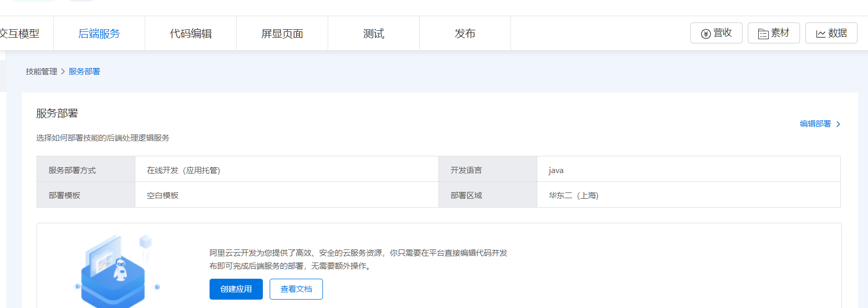This screenshot has width=868, height=308.
Task: Click the 空白模板 value cell
Action: point(287,195)
